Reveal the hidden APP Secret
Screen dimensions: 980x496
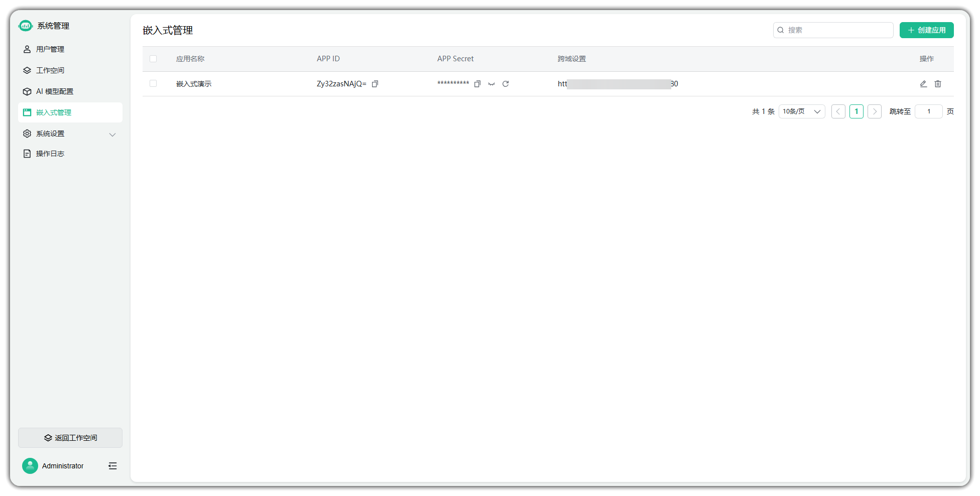[492, 84]
